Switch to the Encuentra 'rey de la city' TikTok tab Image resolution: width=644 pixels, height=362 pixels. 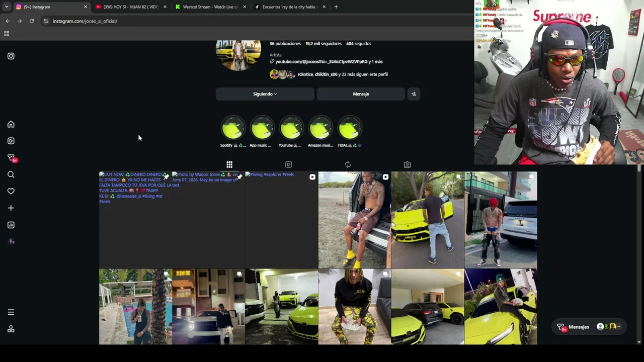point(290,7)
